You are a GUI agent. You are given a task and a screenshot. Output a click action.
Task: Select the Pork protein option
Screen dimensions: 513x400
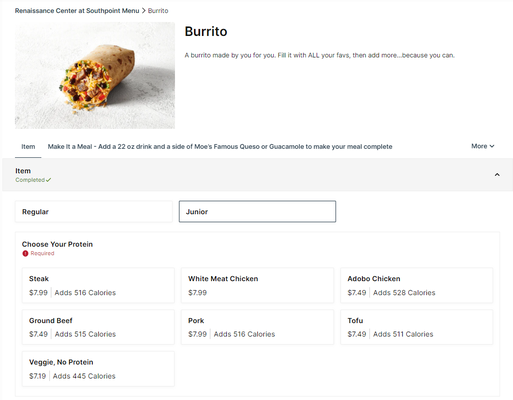[257, 327]
